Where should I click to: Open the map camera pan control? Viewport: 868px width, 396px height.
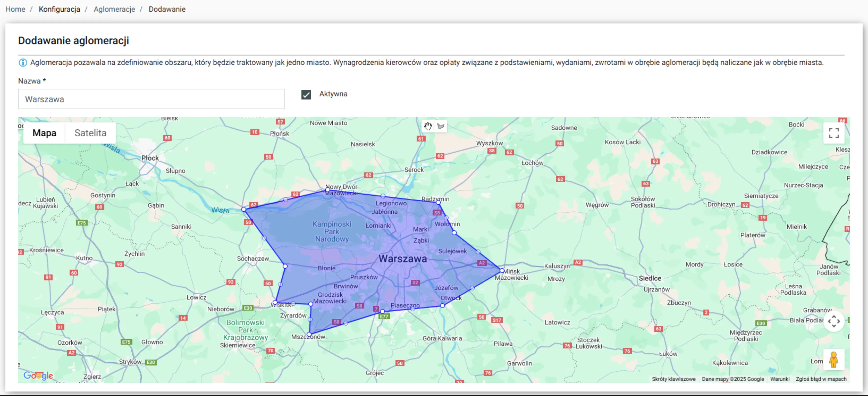click(834, 321)
